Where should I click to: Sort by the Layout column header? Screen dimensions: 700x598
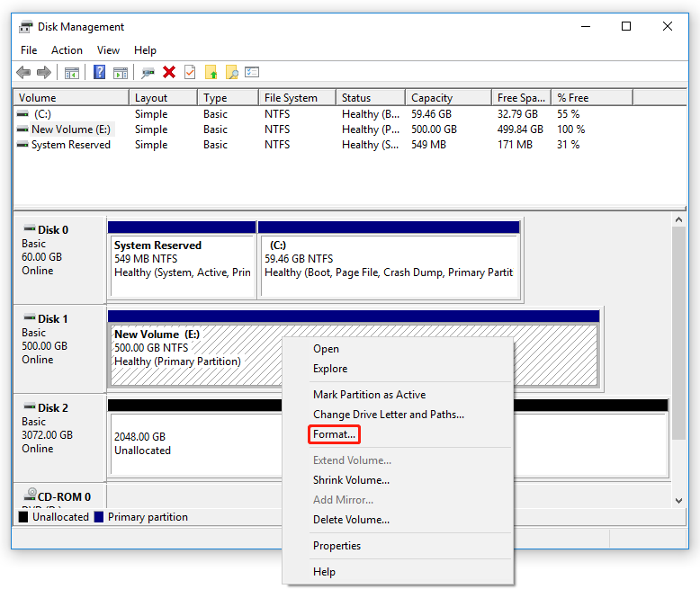(164, 98)
